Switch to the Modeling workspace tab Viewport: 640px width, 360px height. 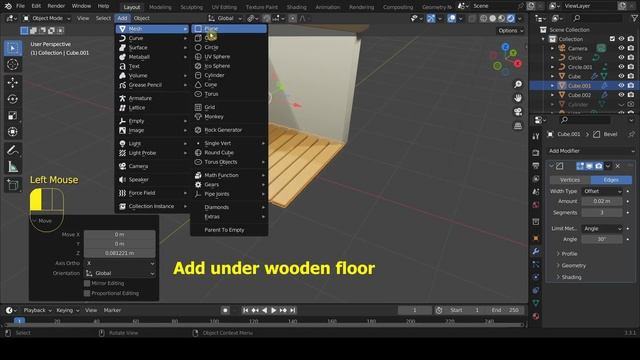160,7
